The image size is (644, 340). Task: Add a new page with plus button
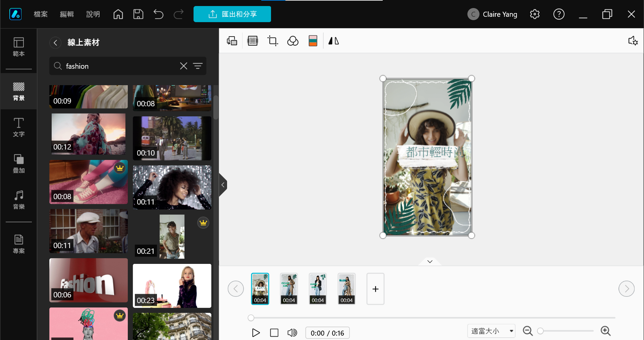point(375,289)
